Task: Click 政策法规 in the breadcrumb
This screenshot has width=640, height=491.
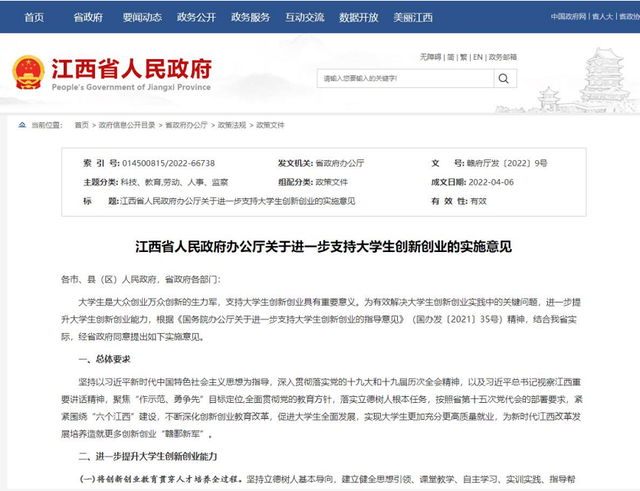Action: pos(231,125)
